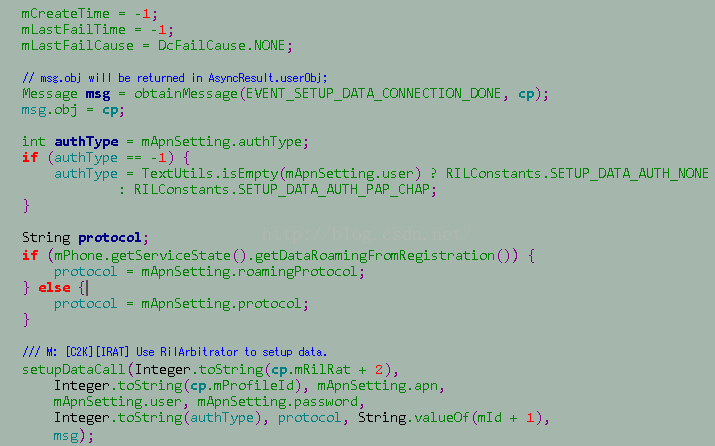Click the text "getDataRoamingFromRegistration"
Image resolution: width=715 pixels, height=446 pixels.
[x=374, y=255]
